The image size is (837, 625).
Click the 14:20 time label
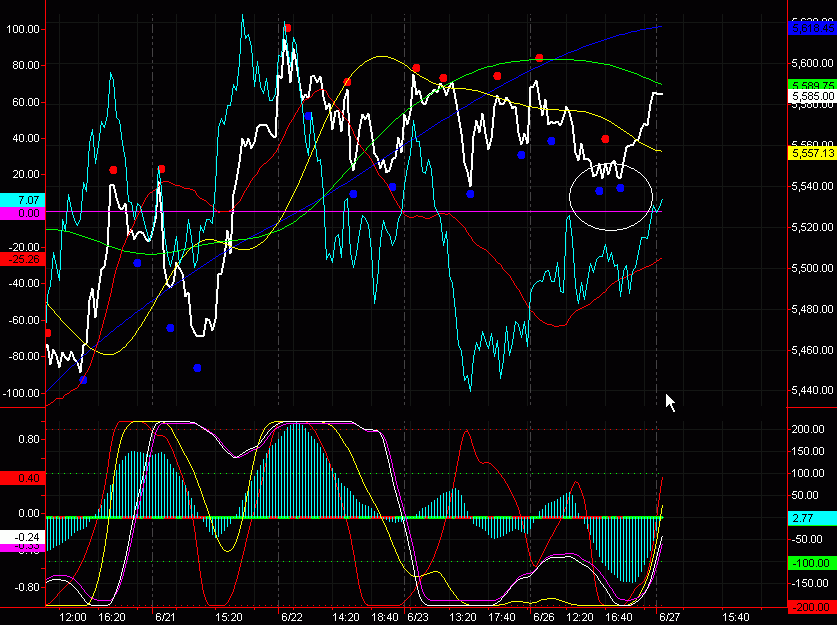pyautogui.click(x=345, y=618)
